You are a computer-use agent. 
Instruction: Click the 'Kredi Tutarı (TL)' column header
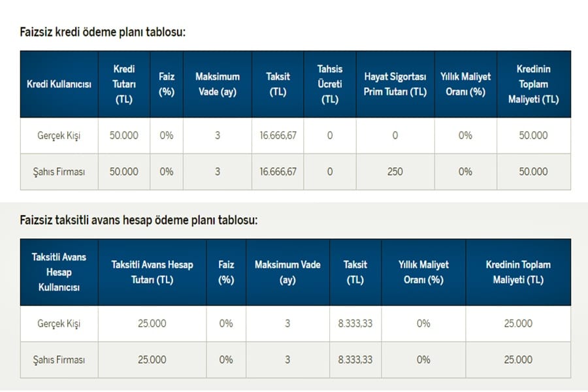point(123,84)
